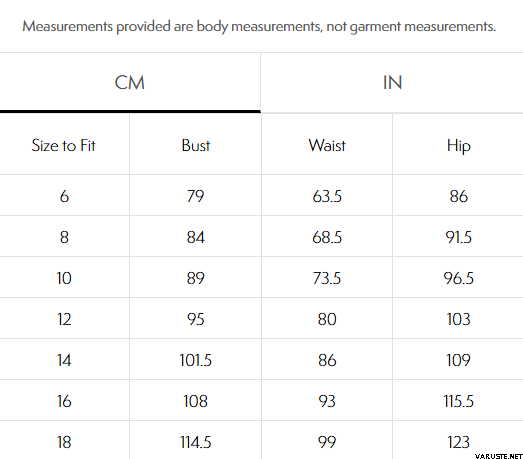Select size 10 row label
Screen dimensions: 523x459
(64, 278)
